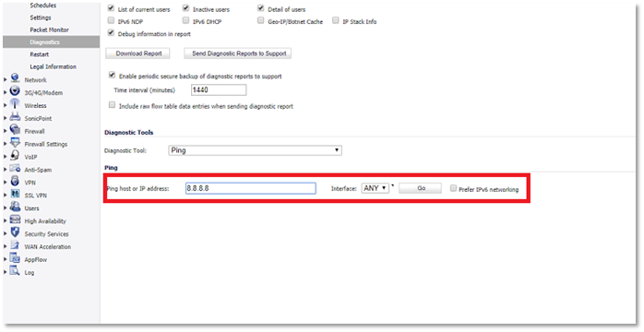
Task: Open Restart menu item
Action: point(39,54)
